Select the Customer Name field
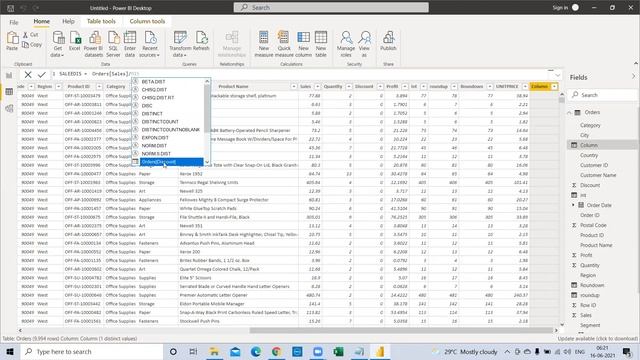 tap(598, 175)
